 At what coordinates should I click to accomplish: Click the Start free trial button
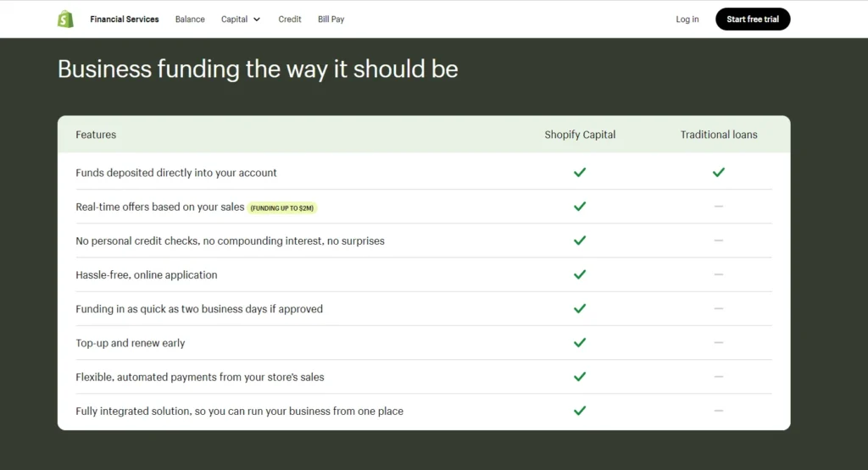[753, 19]
